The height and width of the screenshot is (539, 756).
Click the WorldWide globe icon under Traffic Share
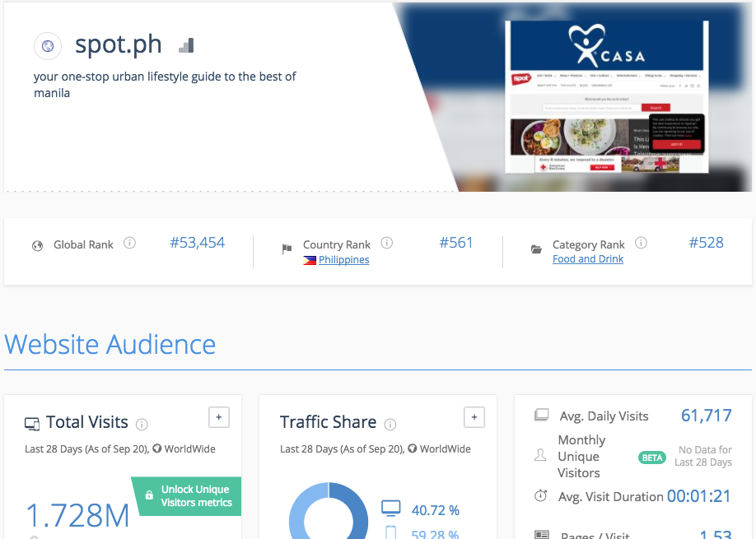click(413, 448)
